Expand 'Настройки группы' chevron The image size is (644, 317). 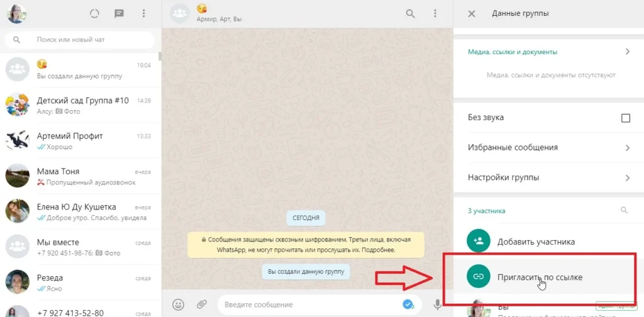627,178
